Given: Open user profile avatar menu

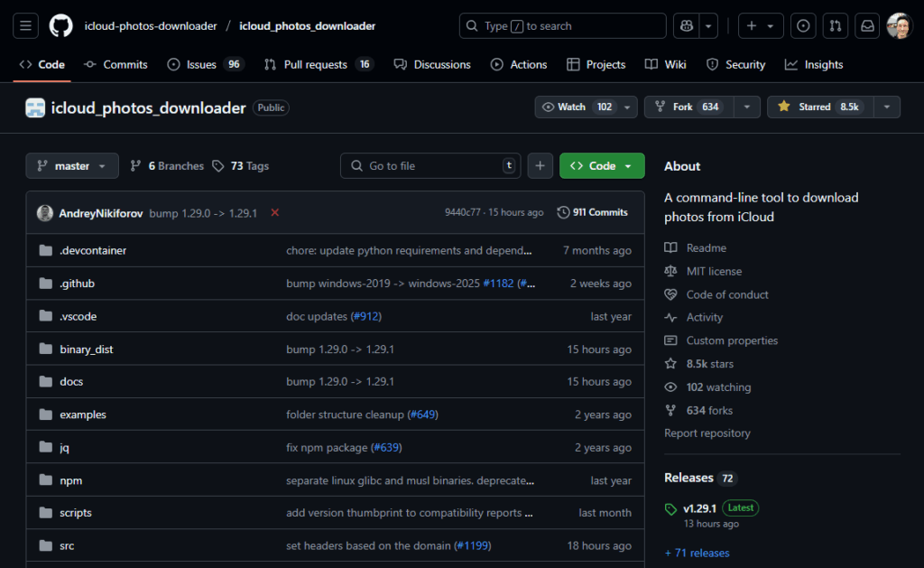Looking at the screenshot, I should (x=900, y=26).
